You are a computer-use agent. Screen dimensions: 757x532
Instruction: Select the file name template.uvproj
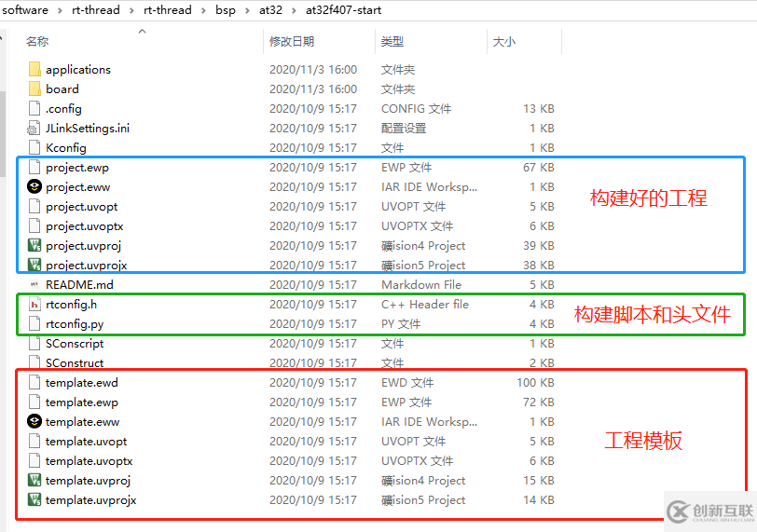[88, 481]
